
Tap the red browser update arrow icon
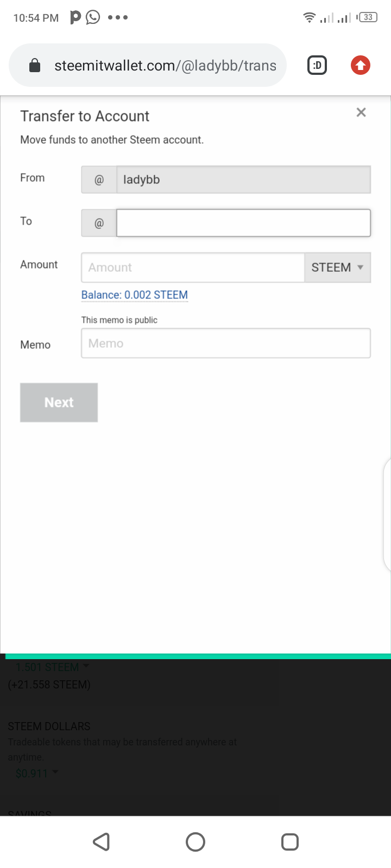pos(360,66)
